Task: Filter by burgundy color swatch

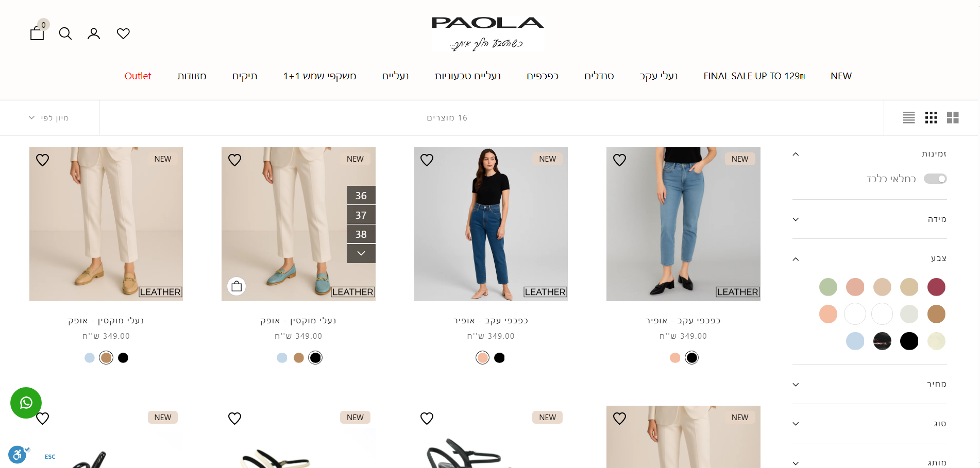Action: (x=936, y=287)
